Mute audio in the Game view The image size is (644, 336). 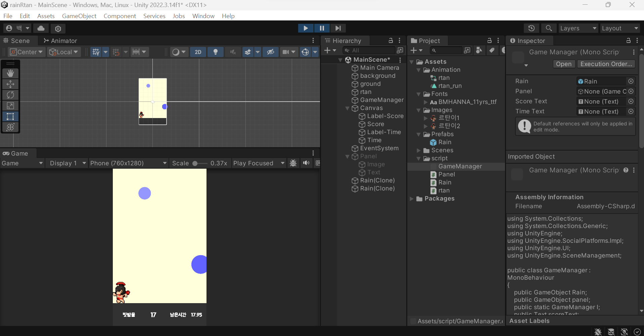click(x=306, y=163)
